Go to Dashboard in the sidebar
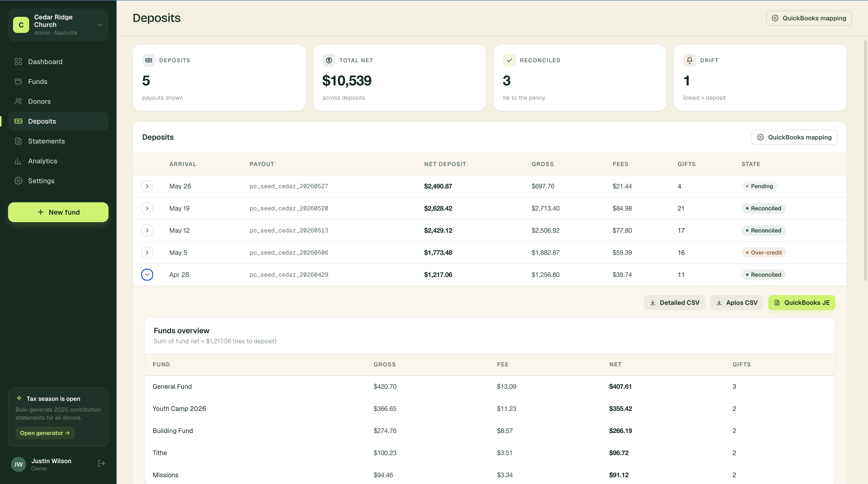 tap(58, 62)
